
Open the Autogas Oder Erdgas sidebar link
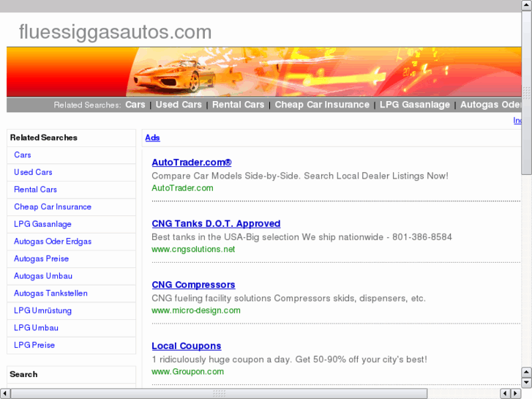click(53, 242)
